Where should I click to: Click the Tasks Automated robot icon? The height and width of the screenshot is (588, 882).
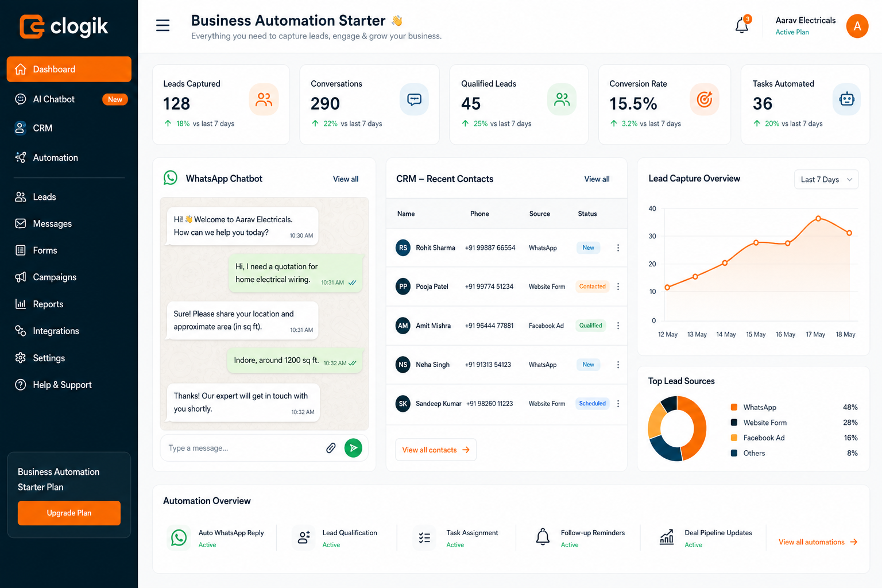click(846, 100)
